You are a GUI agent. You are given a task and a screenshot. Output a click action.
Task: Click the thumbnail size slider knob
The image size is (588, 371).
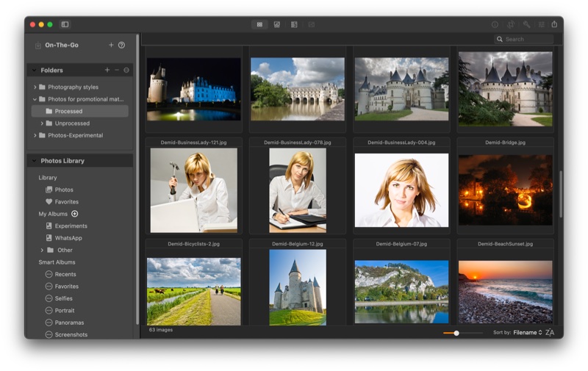click(456, 333)
